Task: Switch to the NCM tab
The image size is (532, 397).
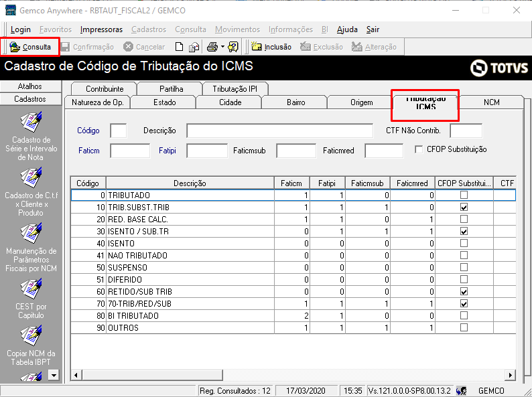Action: pos(491,102)
